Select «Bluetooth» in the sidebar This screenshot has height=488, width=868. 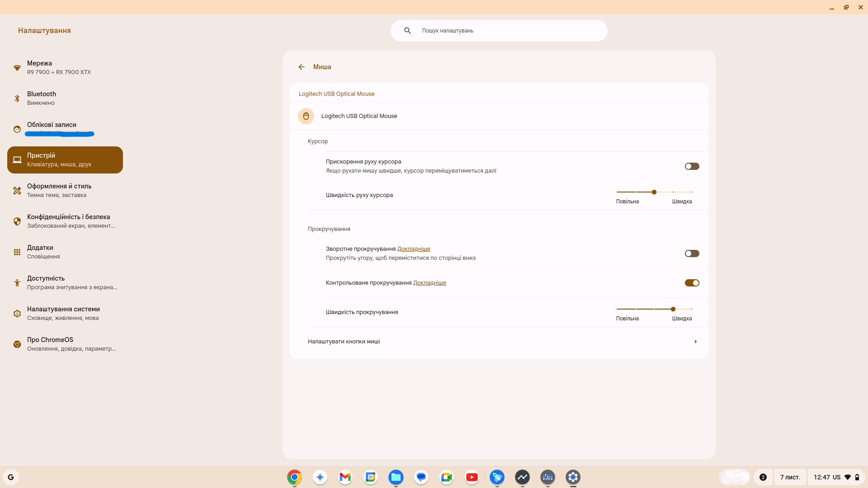(41, 98)
